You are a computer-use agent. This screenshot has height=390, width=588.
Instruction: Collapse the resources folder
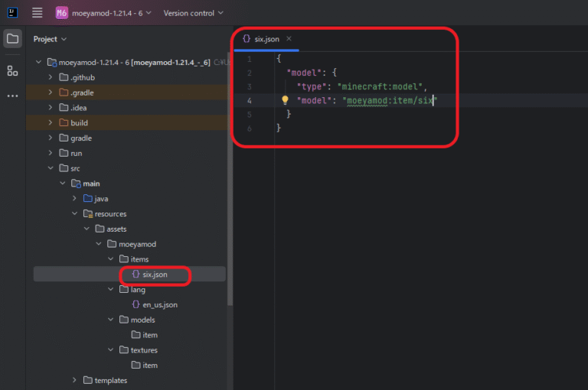(74, 213)
